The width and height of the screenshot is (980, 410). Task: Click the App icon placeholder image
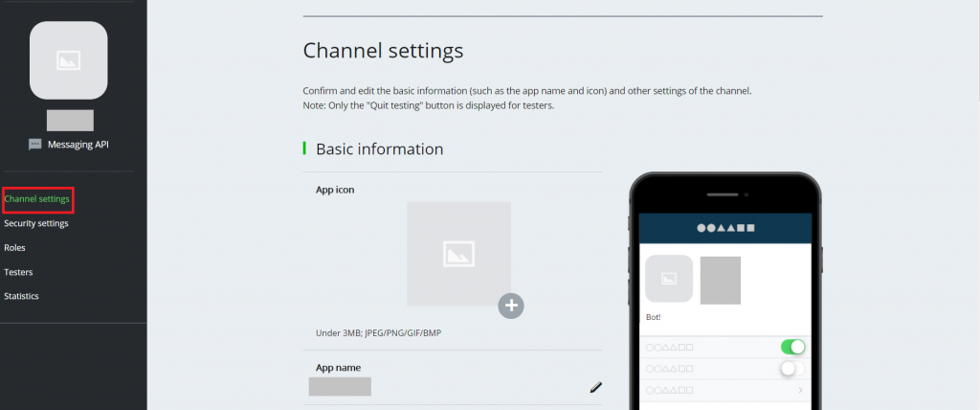pyautogui.click(x=458, y=254)
